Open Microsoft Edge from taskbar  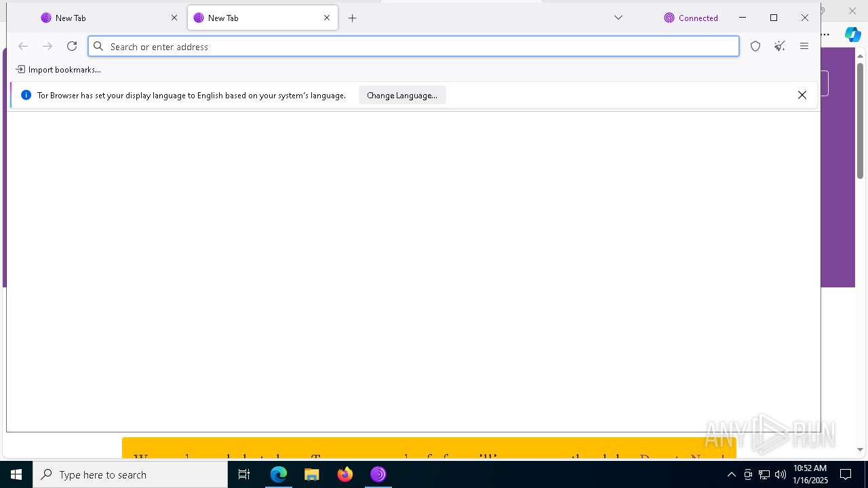(x=279, y=474)
